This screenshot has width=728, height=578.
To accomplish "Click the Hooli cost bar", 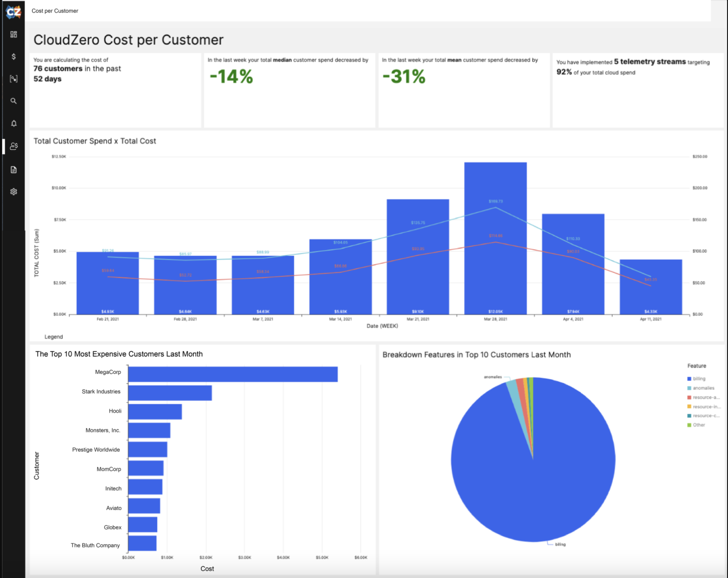I will [155, 412].
